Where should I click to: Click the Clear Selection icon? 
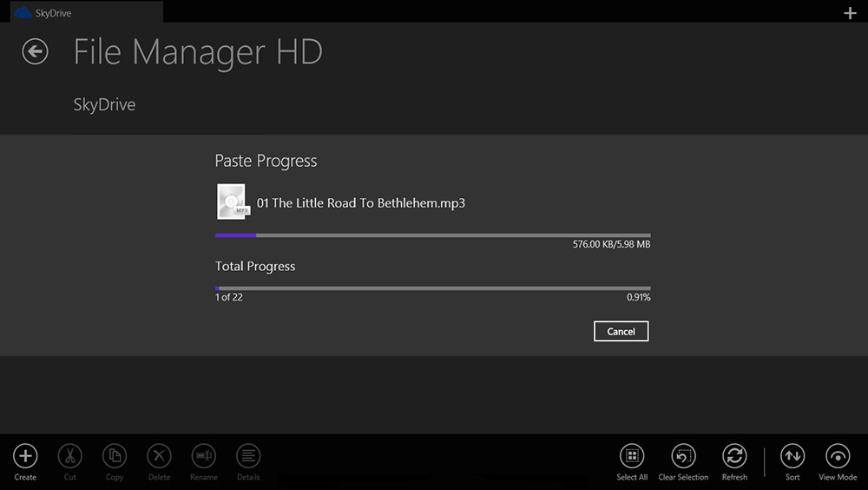(683, 456)
